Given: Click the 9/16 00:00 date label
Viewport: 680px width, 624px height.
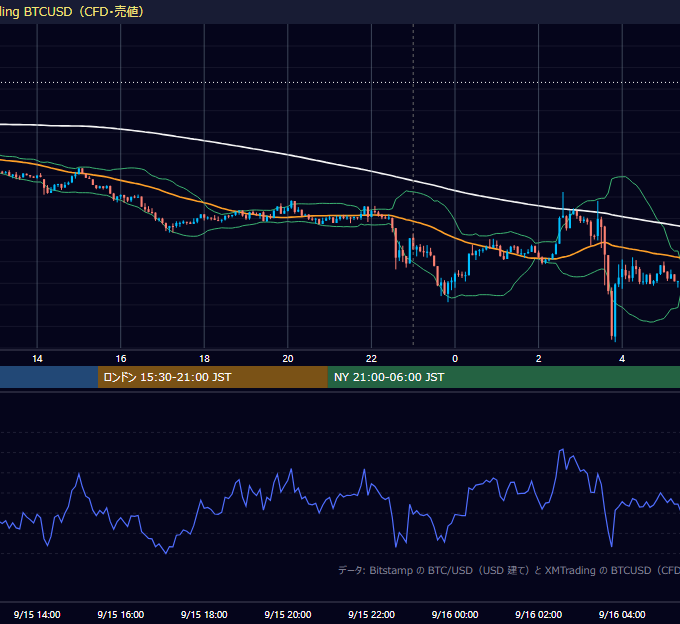Looking at the screenshot, I should [455, 614].
